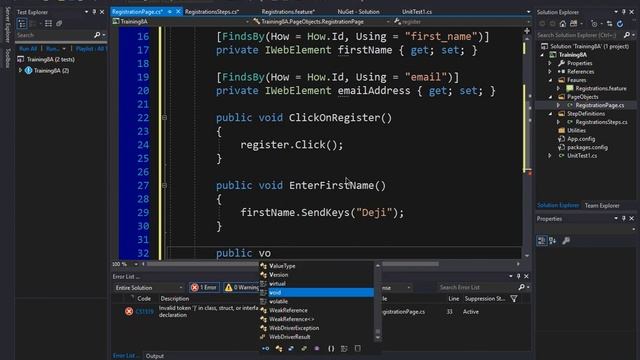Click the Run All link in Test Explorer

28,49
